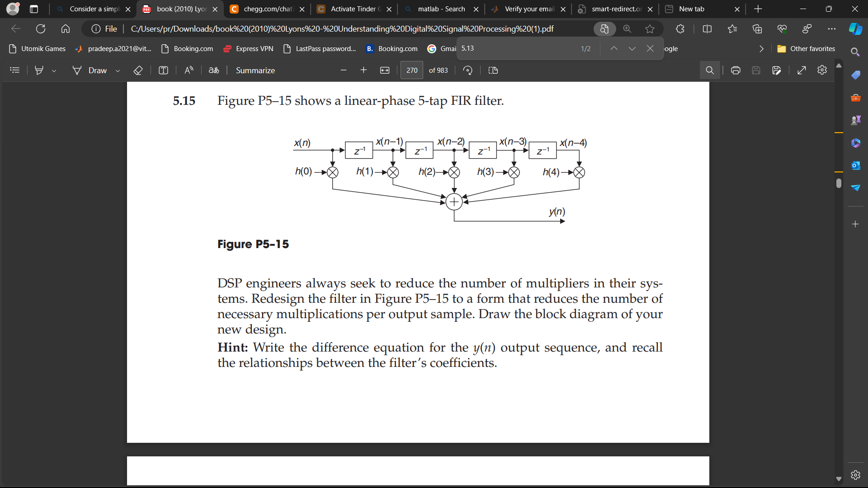Toggle full screen reading mode
This screenshot has height=488, width=868.
click(x=802, y=70)
